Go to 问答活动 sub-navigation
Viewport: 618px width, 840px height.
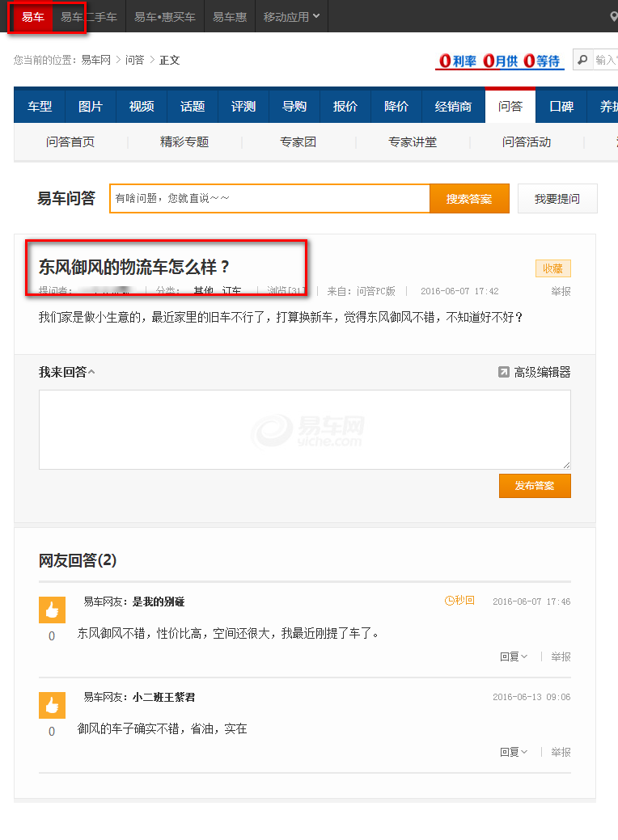[527, 142]
